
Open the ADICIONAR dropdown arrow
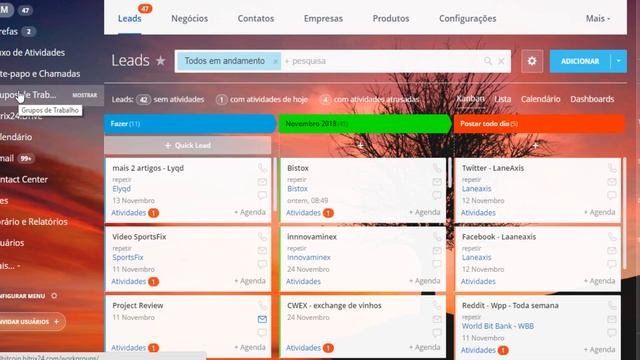click(619, 61)
